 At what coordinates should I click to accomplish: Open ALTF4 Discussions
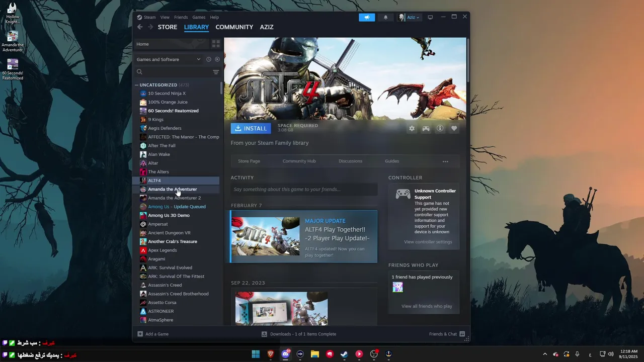click(x=350, y=161)
